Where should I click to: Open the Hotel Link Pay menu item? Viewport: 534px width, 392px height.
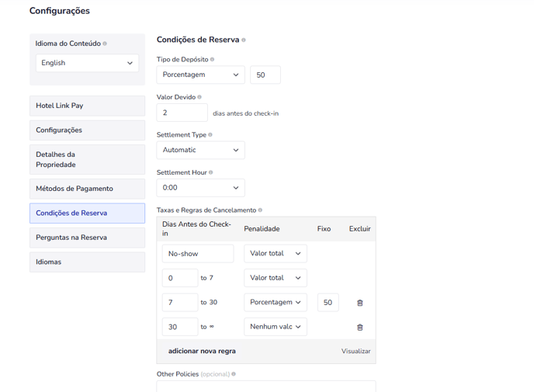pos(87,106)
